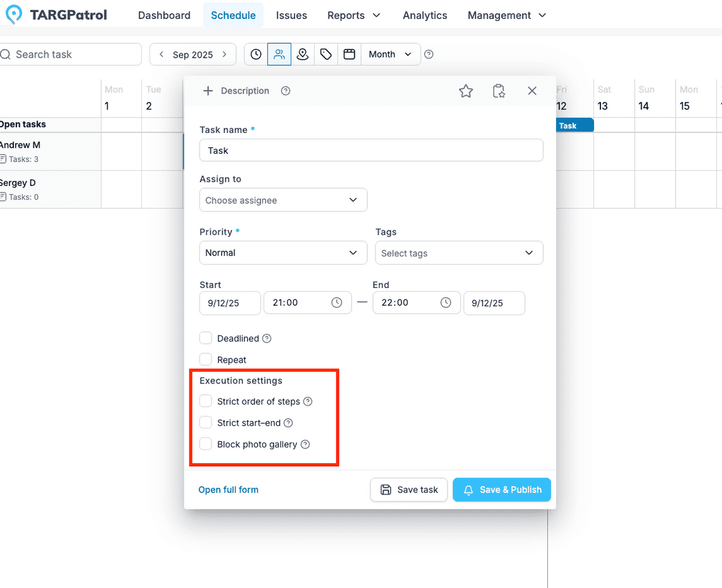The width and height of the screenshot is (722, 588).
Task: Open the Month view dropdown
Action: coord(391,54)
